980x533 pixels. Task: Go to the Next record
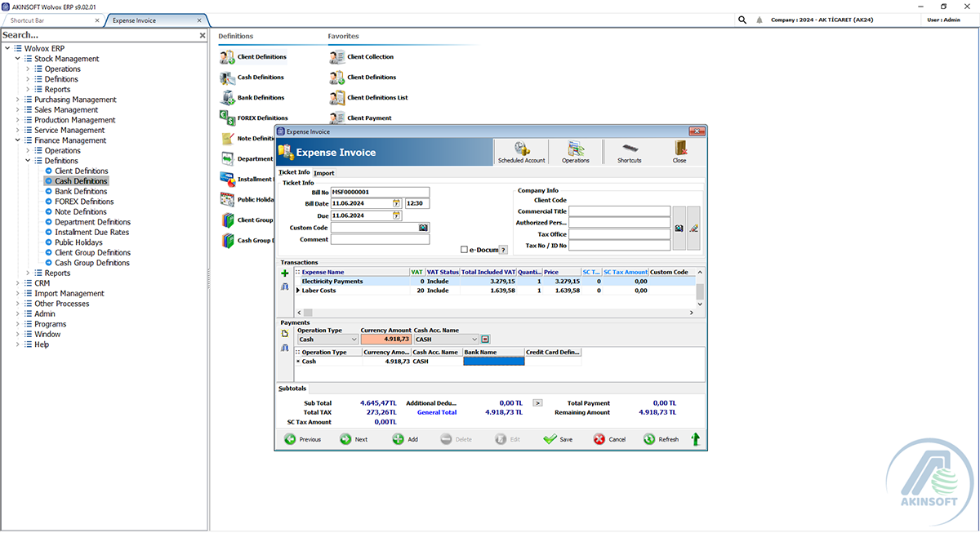click(354, 439)
